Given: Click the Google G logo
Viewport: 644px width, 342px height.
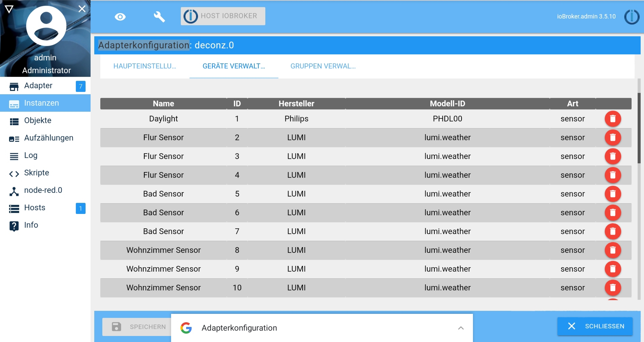Looking at the screenshot, I should click(186, 328).
